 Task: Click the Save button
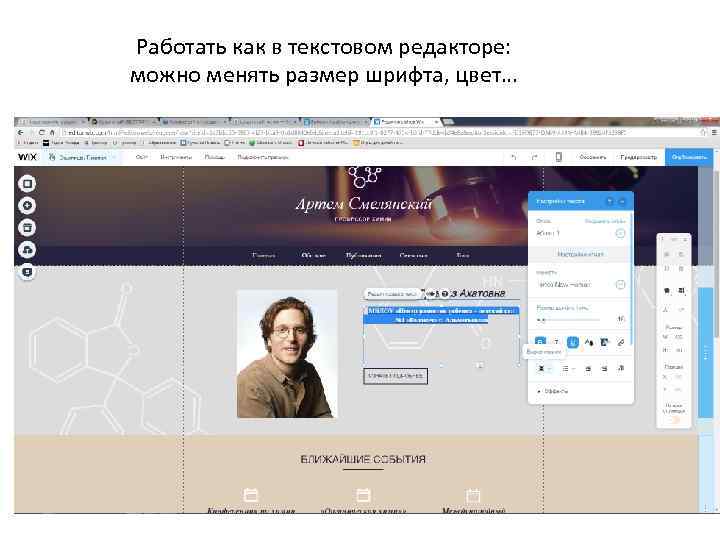[x=592, y=157]
